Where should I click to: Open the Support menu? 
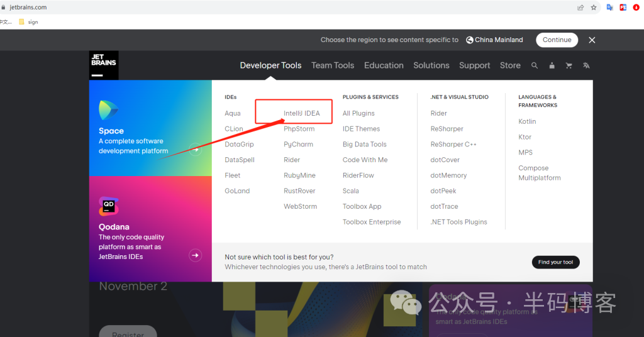click(x=474, y=65)
